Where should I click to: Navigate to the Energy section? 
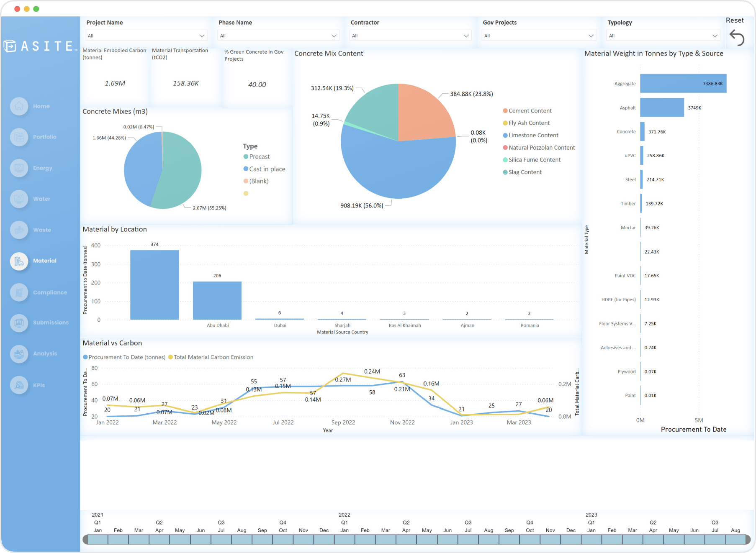(x=19, y=168)
